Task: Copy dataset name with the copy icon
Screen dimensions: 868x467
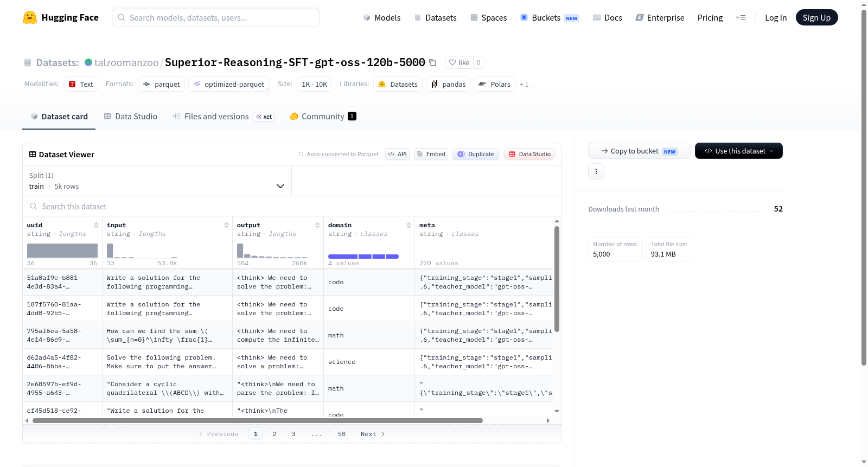Action: coord(432,62)
